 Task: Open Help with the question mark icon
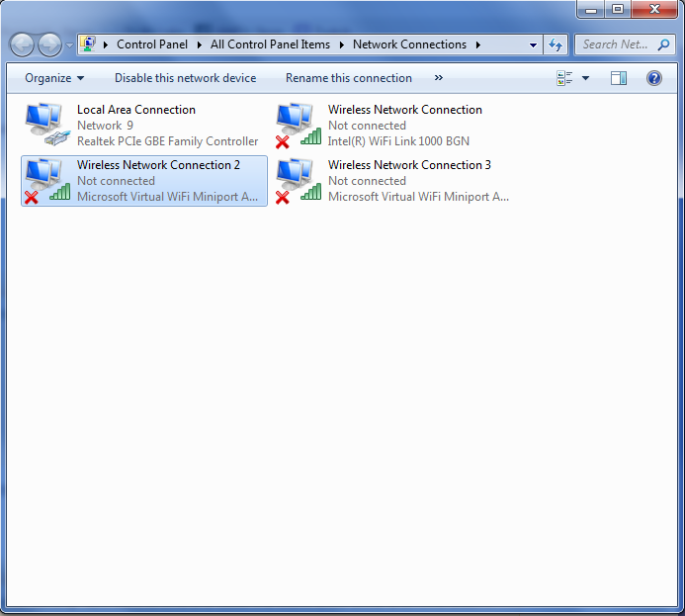[654, 78]
